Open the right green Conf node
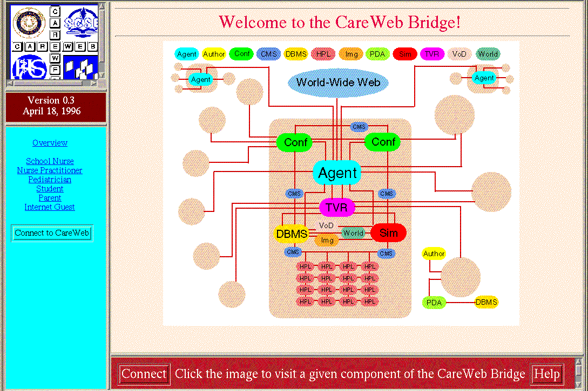Viewport: 588px width, 391px height. (x=382, y=142)
